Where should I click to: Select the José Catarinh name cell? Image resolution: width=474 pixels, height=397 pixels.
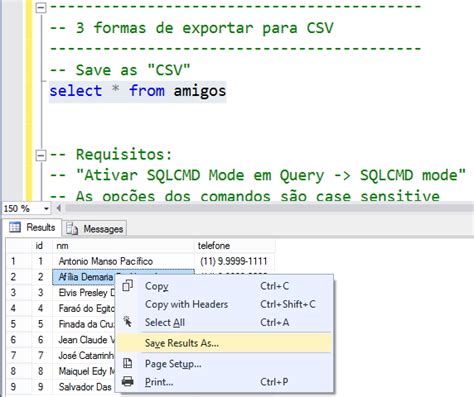coord(84,355)
